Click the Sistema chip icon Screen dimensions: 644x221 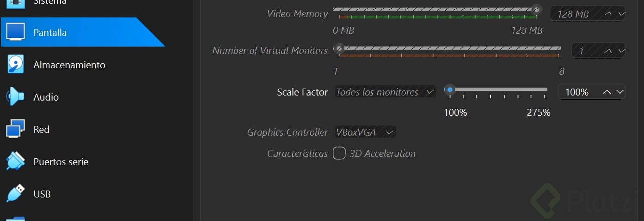pos(15,2)
